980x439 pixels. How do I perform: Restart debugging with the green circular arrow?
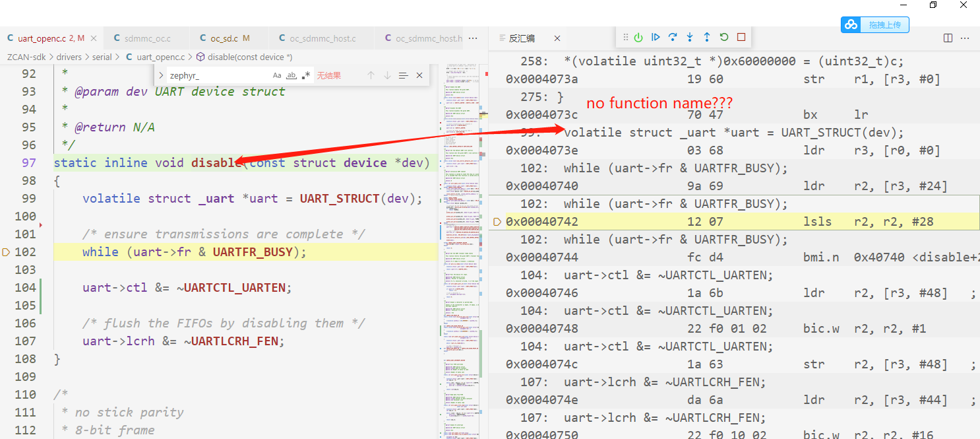[x=723, y=38]
